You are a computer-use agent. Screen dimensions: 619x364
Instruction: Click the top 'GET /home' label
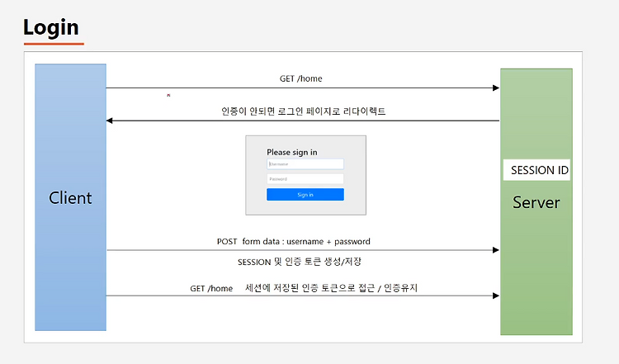click(300, 78)
